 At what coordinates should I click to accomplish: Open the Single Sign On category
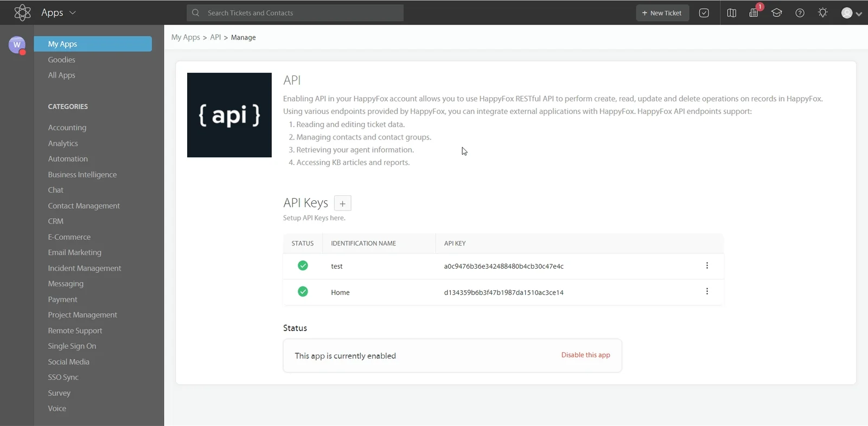click(72, 346)
